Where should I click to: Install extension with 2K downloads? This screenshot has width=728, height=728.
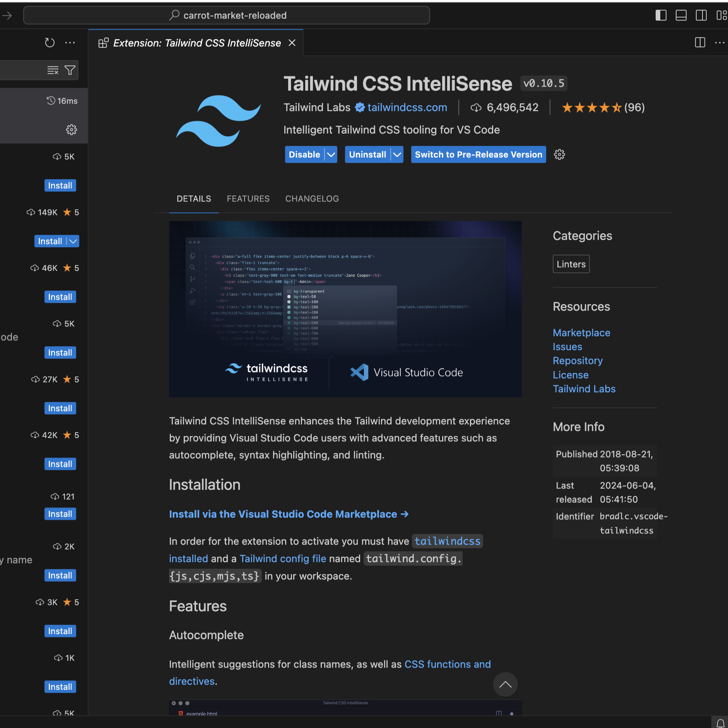point(60,576)
